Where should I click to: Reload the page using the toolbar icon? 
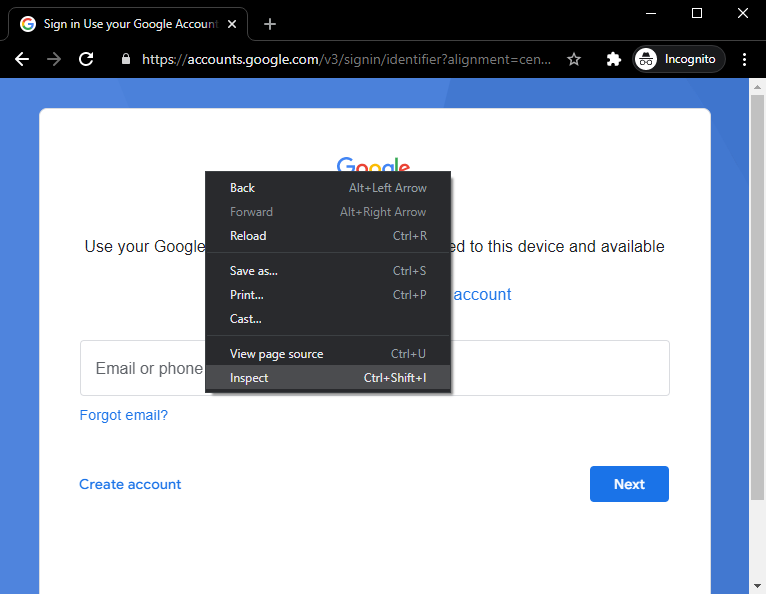86,59
